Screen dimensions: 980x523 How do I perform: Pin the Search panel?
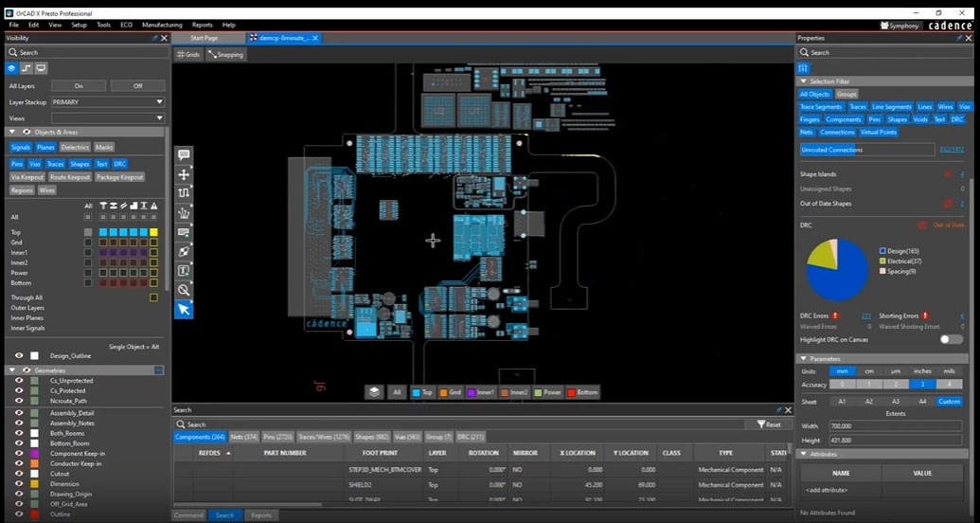pos(778,409)
